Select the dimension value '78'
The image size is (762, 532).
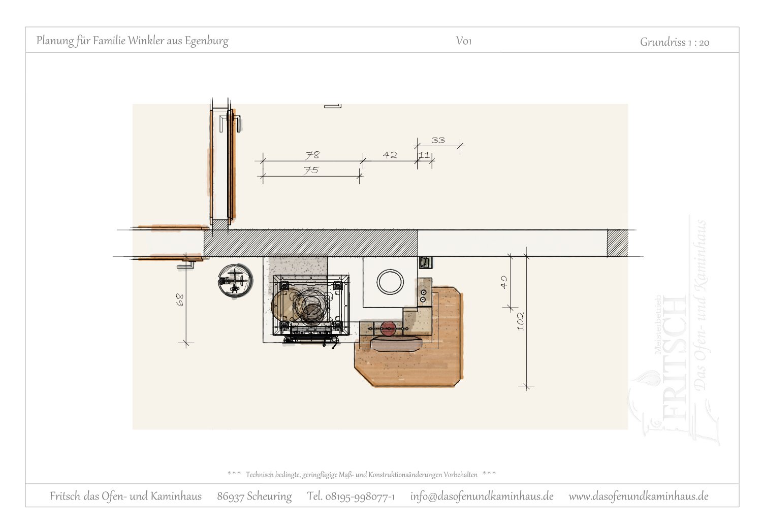(312, 155)
